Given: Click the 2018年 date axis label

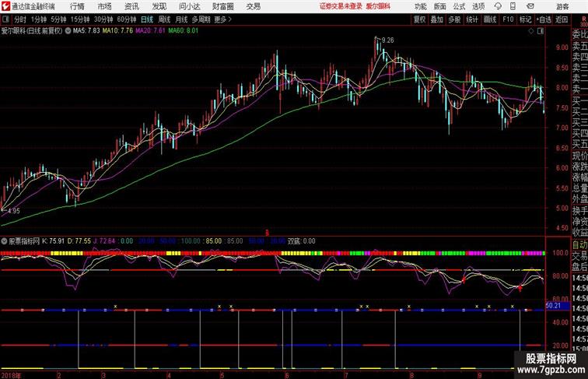Looking at the screenshot, I should coord(11,375).
